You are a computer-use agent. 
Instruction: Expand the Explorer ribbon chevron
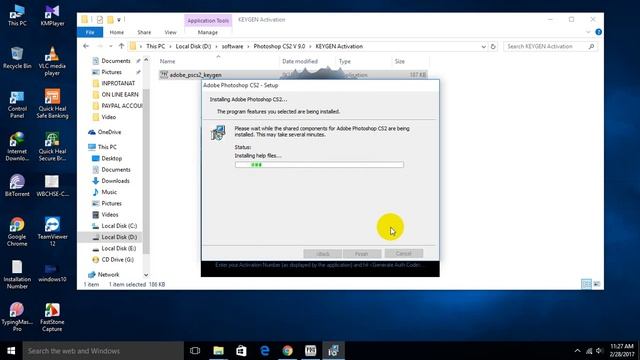pyautogui.click(x=588, y=32)
